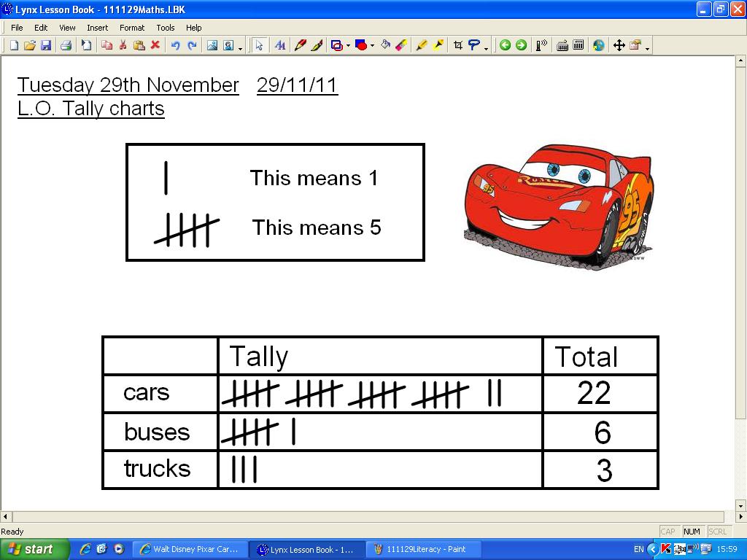
Task: Activate the Eraser tool
Action: point(402,45)
